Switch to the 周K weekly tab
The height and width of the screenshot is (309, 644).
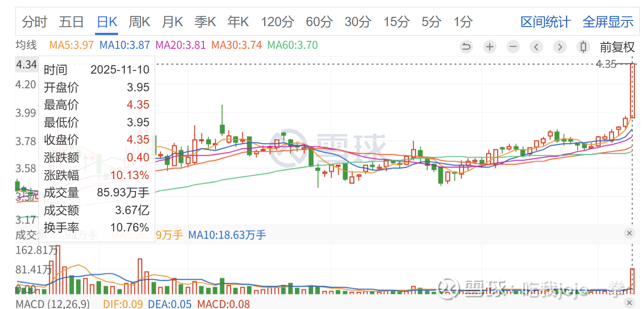140,22
